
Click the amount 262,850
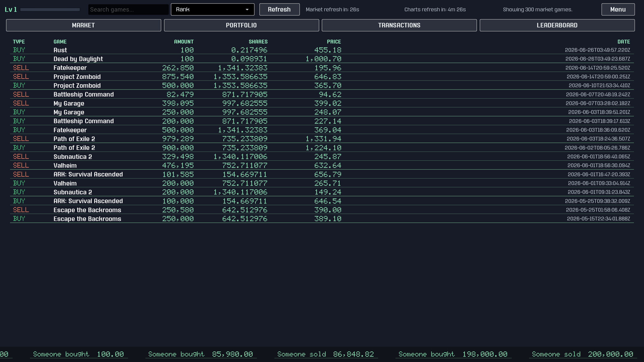tap(178, 68)
